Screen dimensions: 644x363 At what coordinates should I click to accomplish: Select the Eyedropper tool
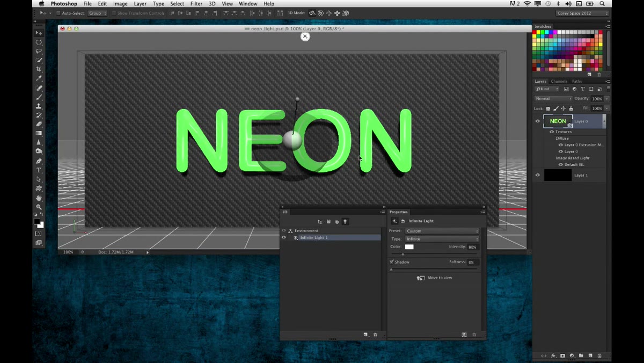point(39,78)
